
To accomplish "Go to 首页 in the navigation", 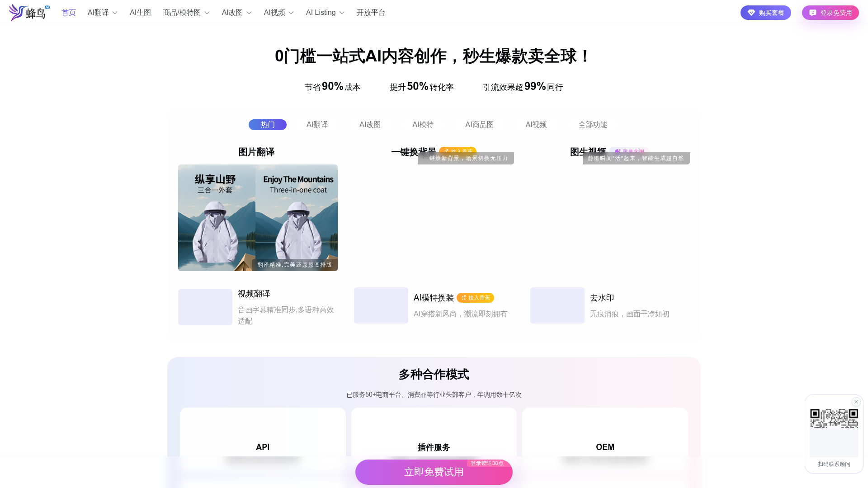I will (69, 13).
